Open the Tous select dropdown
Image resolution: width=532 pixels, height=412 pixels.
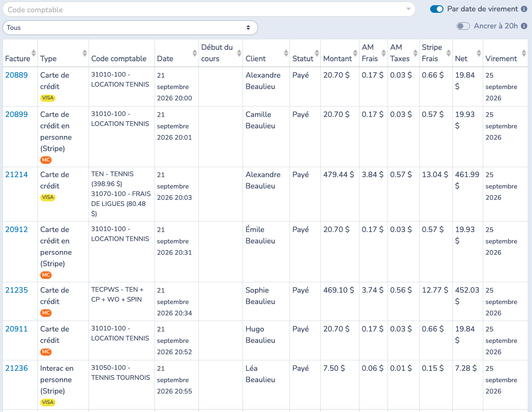130,27
